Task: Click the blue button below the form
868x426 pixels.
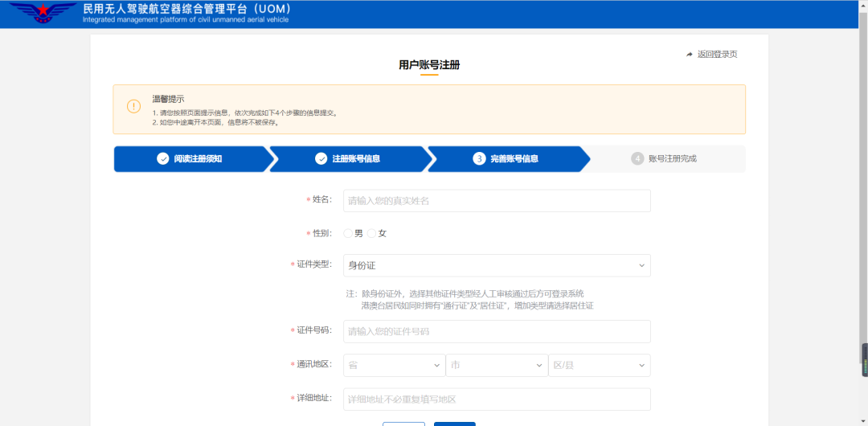Action: coord(454,424)
